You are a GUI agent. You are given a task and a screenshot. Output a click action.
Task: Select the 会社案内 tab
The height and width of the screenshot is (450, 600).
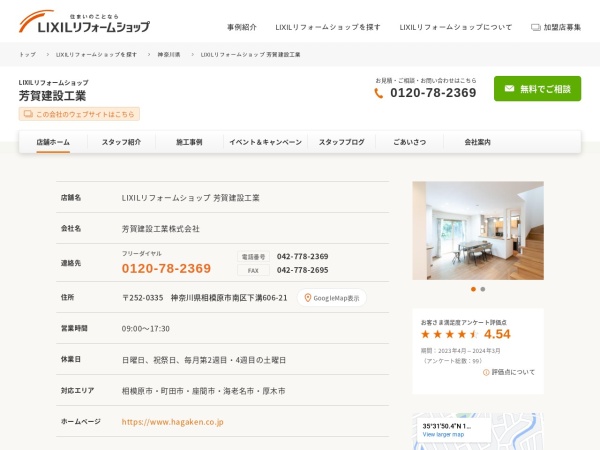click(478, 142)
